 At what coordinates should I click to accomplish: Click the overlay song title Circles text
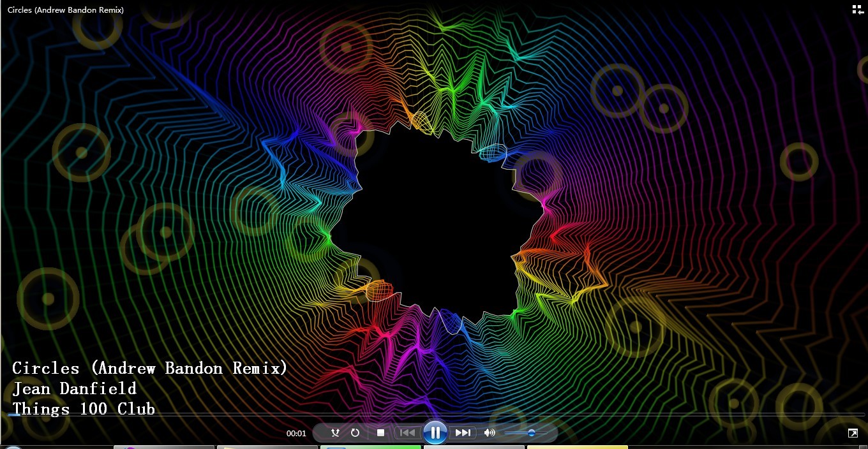tap(150, 369)
